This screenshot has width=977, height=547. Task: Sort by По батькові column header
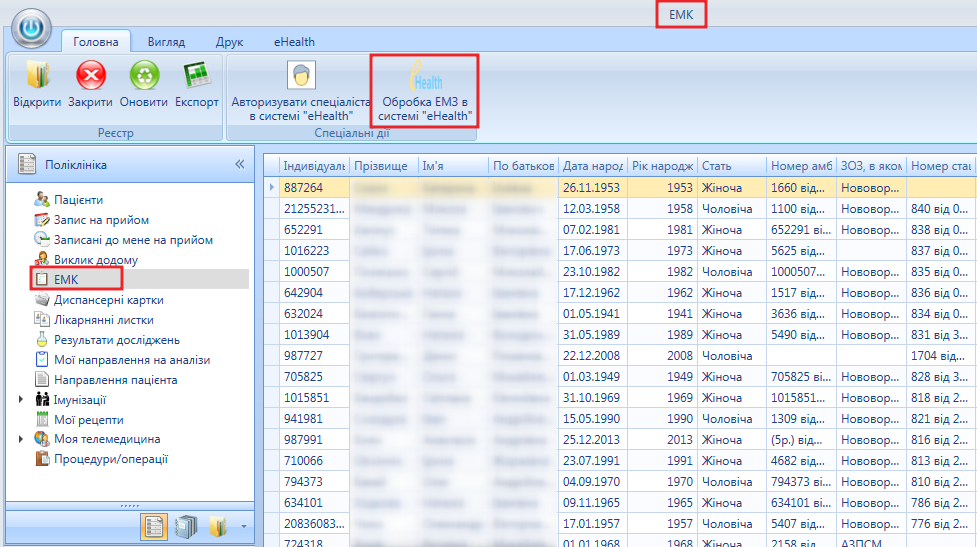523,166
